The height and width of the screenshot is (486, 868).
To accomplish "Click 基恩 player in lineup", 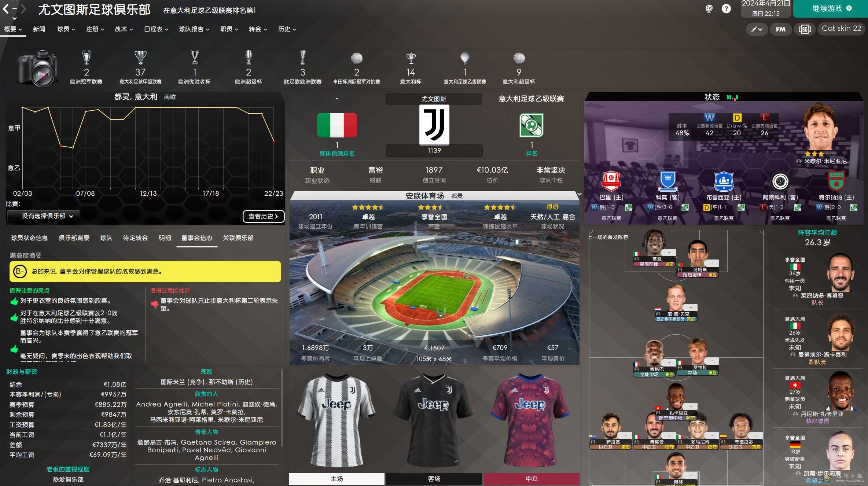I will pyautogui.click(x=655, y=248).
